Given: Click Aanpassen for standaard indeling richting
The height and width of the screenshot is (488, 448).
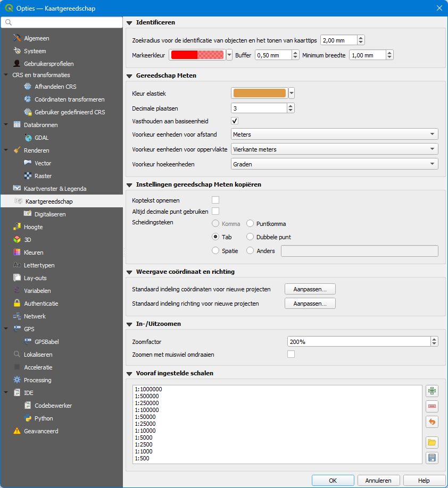Looking at the screenshot, I should click(x=310, y=304).
